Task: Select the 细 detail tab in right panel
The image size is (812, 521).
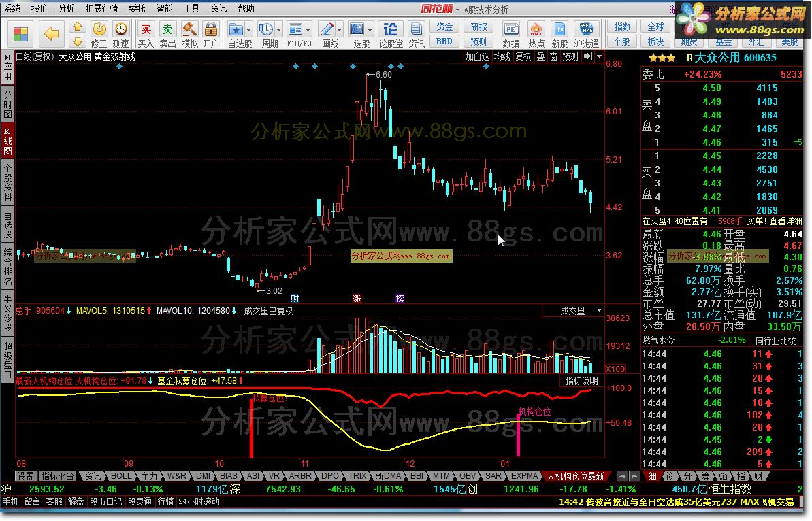Action: (653, 476)
